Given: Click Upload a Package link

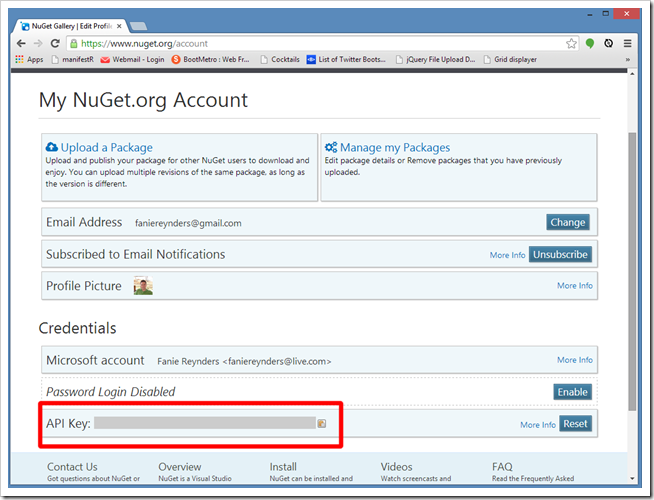Looking at the screenshot, I should click(x=107, y=147).
